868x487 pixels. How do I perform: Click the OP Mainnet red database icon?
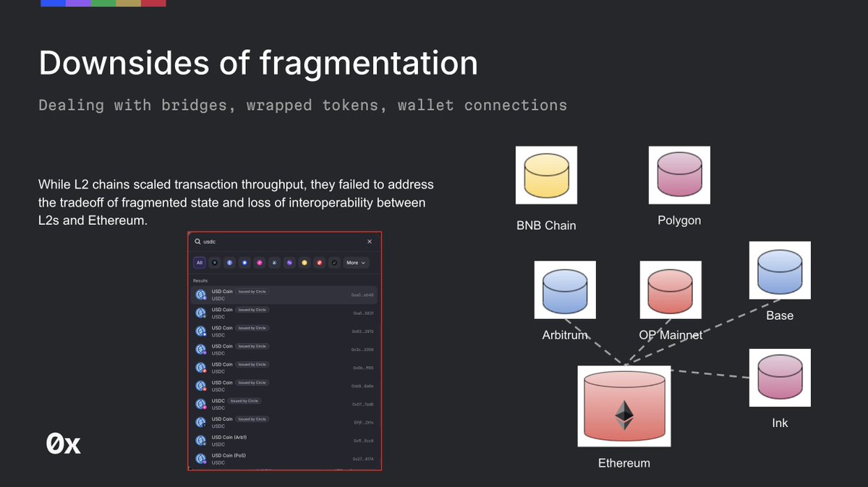(671, 290)
